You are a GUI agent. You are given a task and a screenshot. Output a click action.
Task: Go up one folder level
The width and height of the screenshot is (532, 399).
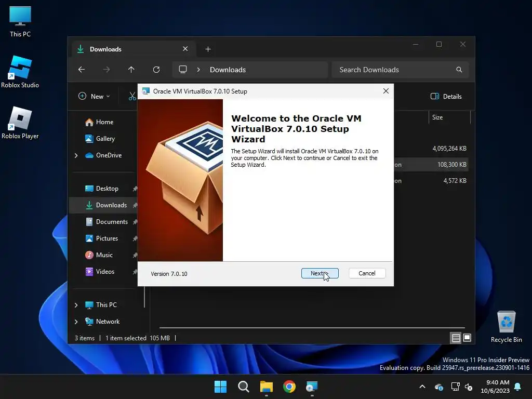[x=131, y=70]
